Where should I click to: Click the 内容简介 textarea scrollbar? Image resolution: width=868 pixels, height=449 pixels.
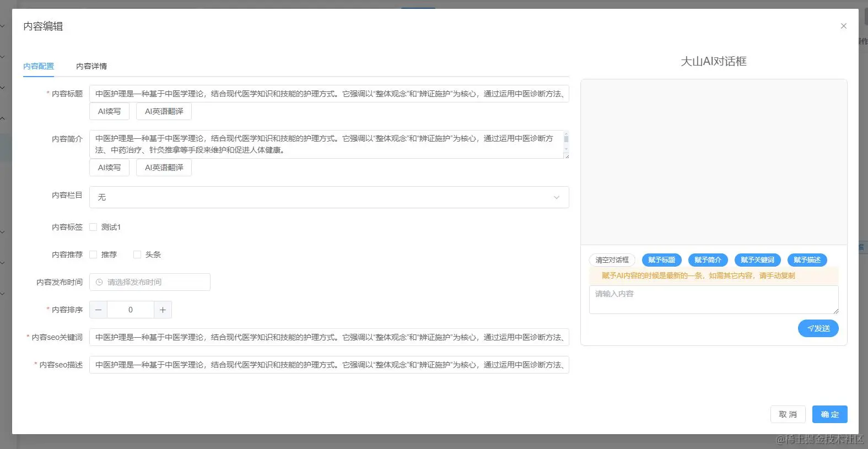tap(566, 141)
